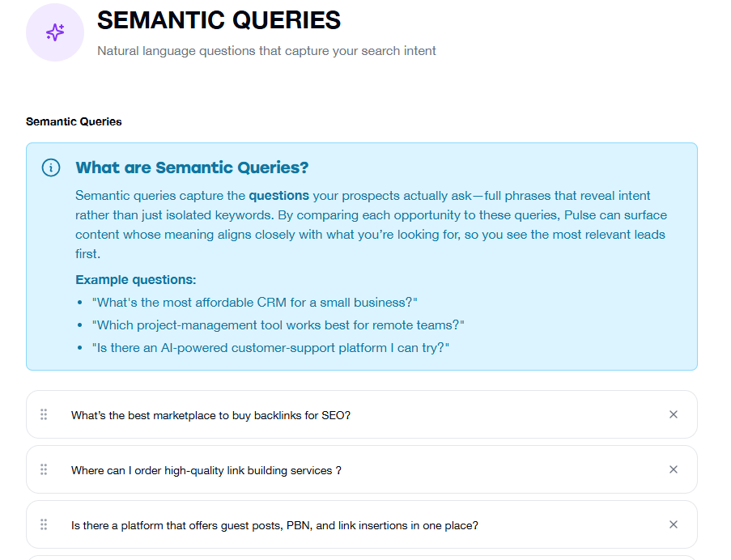Click the purple sparkle Semantic Queries icon
This screenshot has height=560, width=731.
point(55,32)
